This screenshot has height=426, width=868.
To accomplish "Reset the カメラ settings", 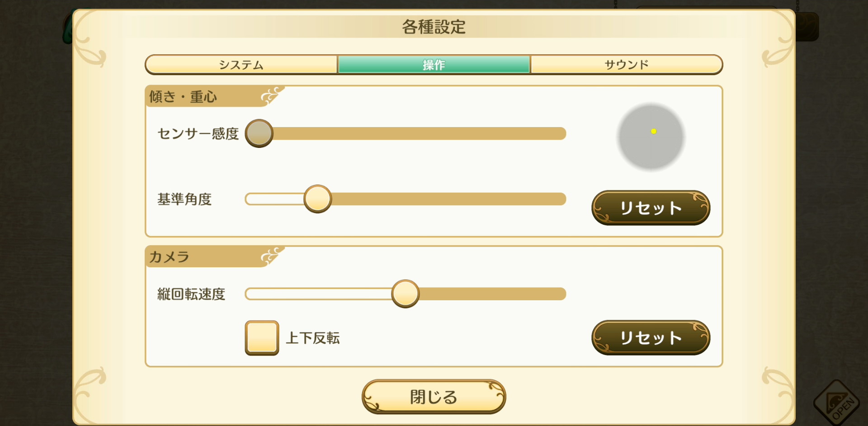I will pos(651,338).
